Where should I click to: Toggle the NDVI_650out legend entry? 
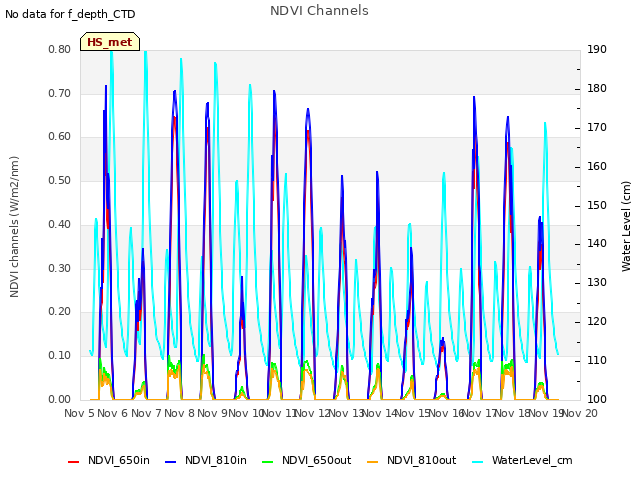tap(307, 461)
